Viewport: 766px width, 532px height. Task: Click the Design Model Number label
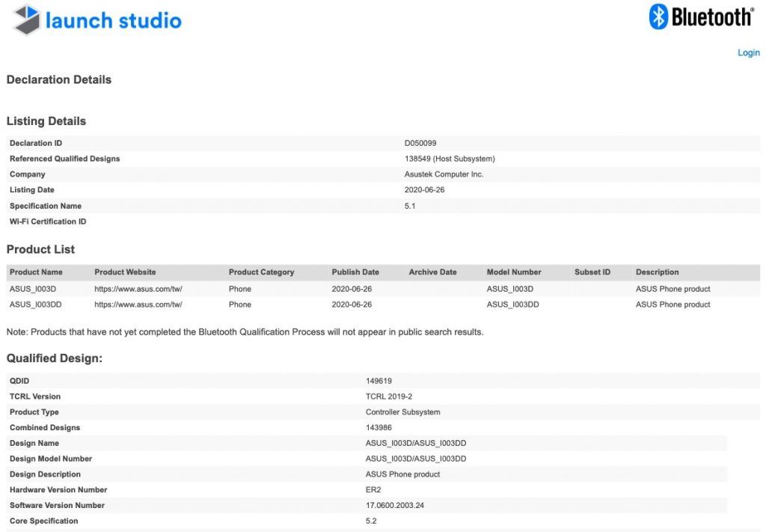(x=51, y=459)
